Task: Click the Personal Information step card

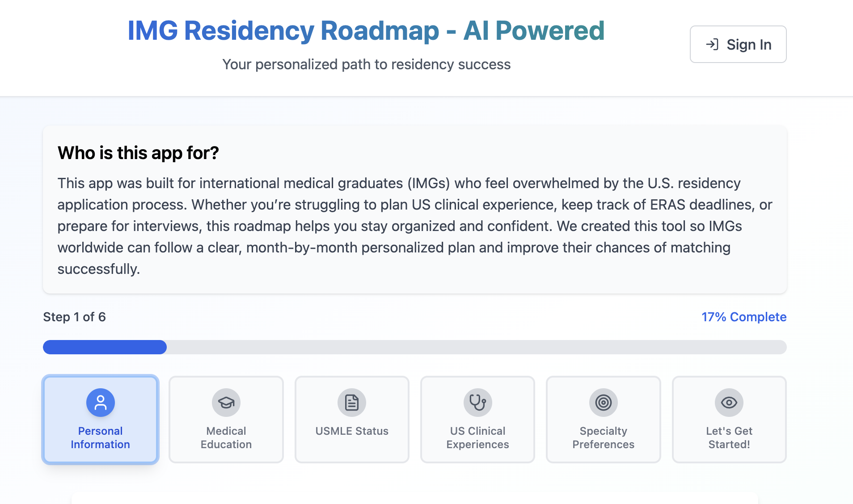Action: tap(100, 419)
